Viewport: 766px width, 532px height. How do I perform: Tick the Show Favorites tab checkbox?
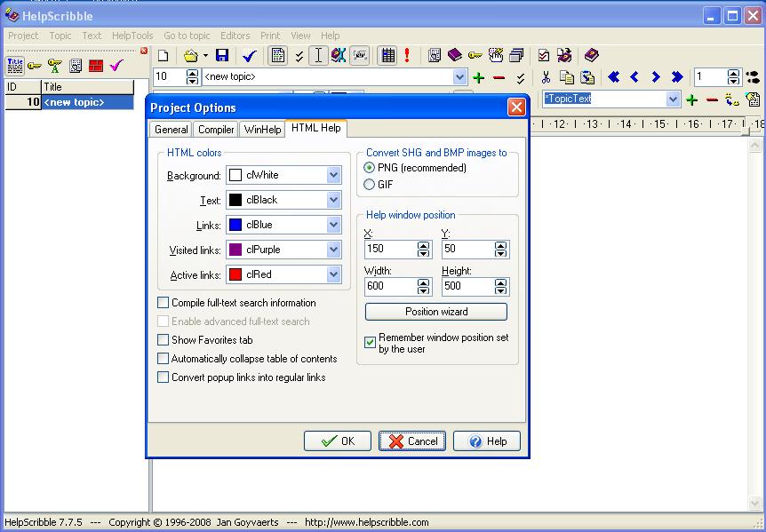(164, 339)
